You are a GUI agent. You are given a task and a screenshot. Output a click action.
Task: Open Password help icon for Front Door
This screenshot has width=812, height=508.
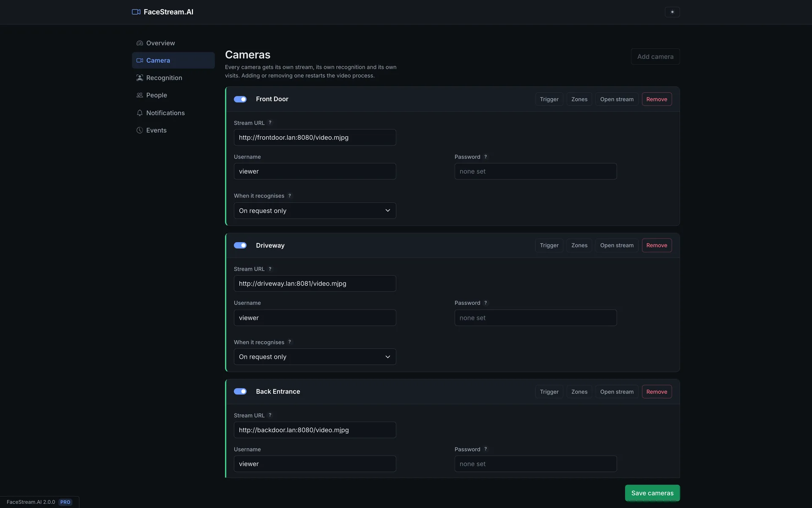[486, 157]
